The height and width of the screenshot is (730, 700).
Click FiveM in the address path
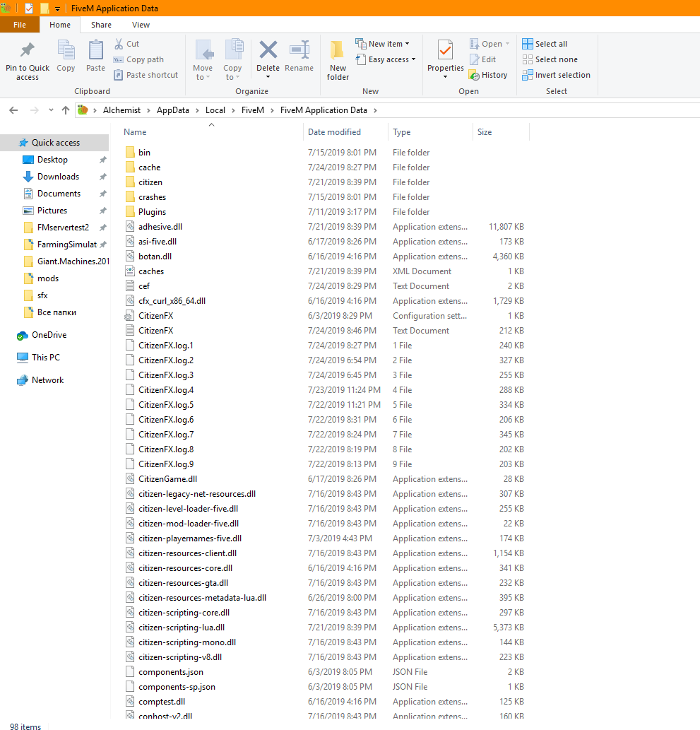(253, 110)
